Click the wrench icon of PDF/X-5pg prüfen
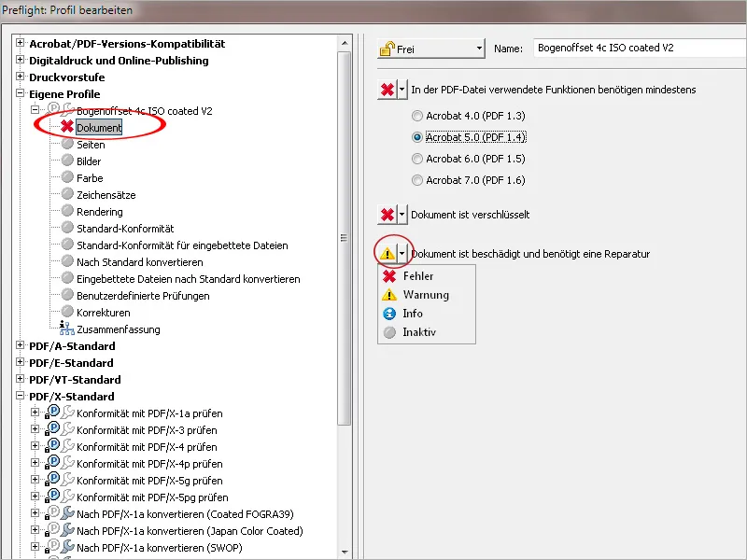 68,496
